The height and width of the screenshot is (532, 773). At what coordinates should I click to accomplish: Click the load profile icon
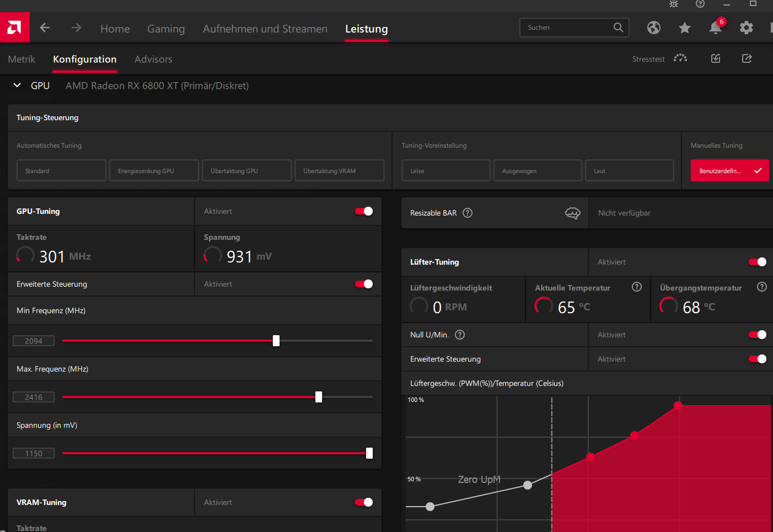point(716,58)
